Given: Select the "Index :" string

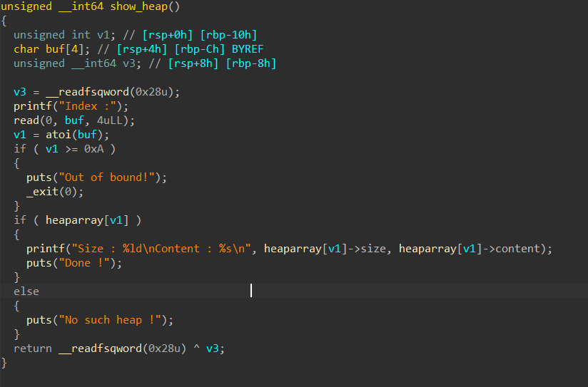Looking at the screenshot, I should [87, 106].
